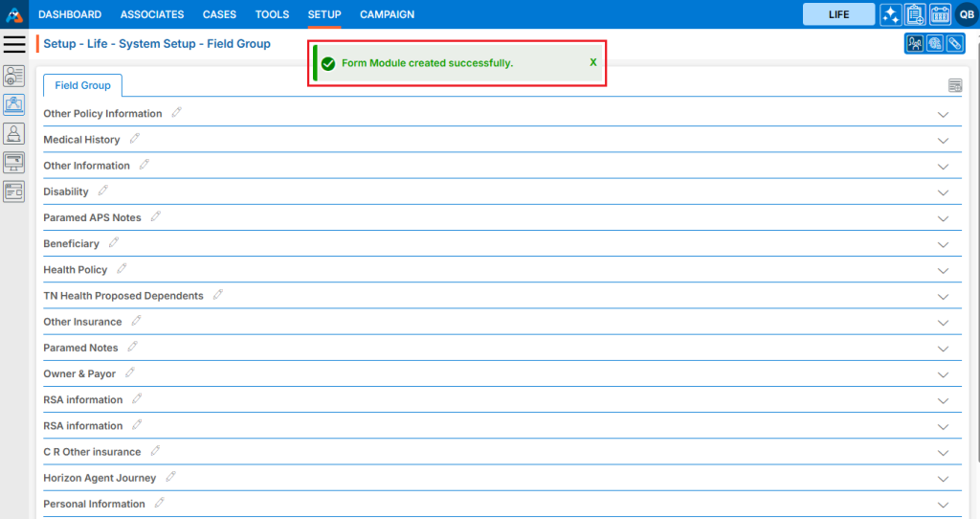The width and height of the screenshot is (980, 519).
Task: Open the hamburger menu in the sidebar
Action: click(14, 44)
